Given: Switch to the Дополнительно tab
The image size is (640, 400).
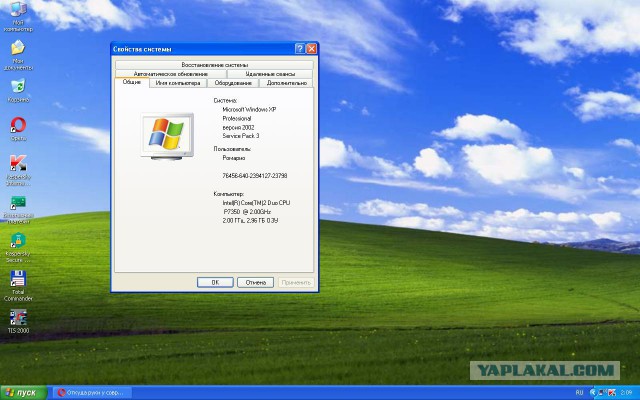Looking at the screenshot, I should [x=287, y=83].
